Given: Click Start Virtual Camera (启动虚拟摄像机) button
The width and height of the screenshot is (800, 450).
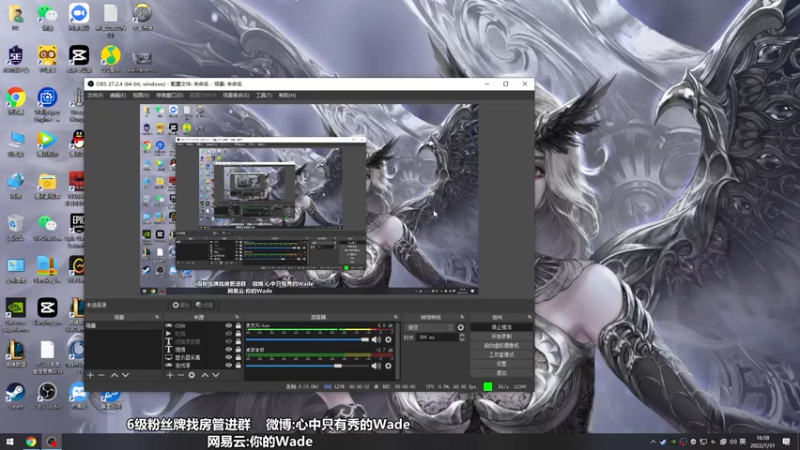Looking at the screenshot, I should pos(501,346).
